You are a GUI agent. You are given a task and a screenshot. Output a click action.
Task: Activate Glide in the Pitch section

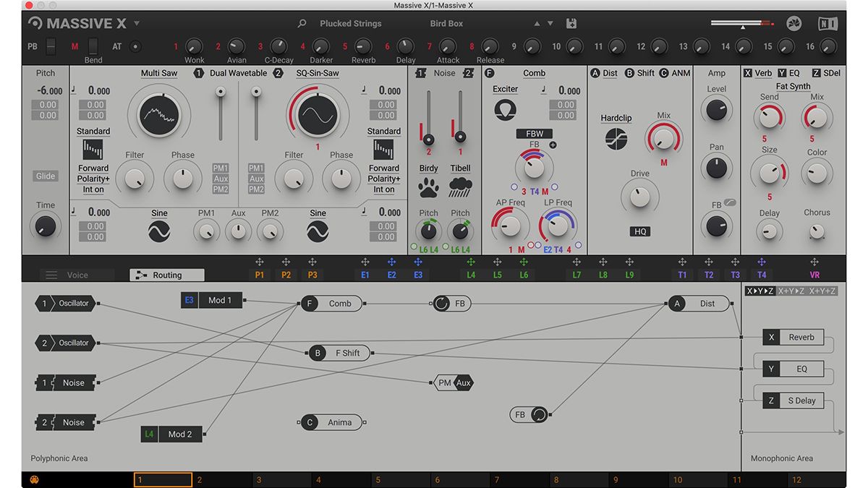(44, 176)
